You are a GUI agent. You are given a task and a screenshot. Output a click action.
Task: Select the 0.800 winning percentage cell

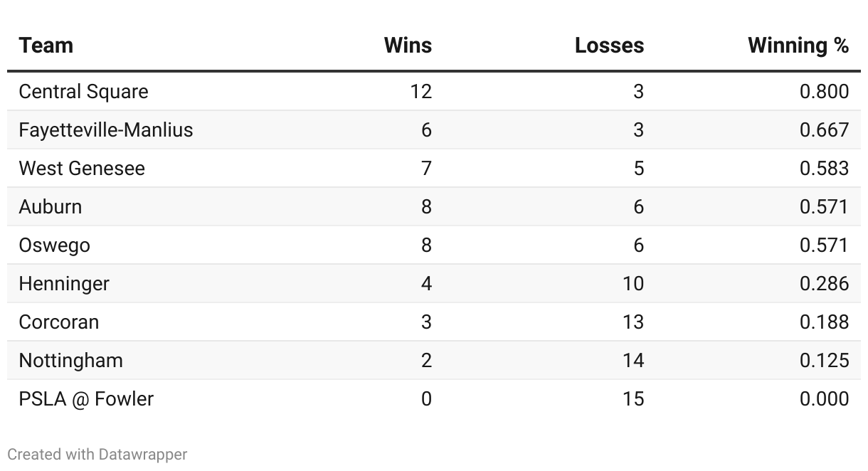click(824, 91)
